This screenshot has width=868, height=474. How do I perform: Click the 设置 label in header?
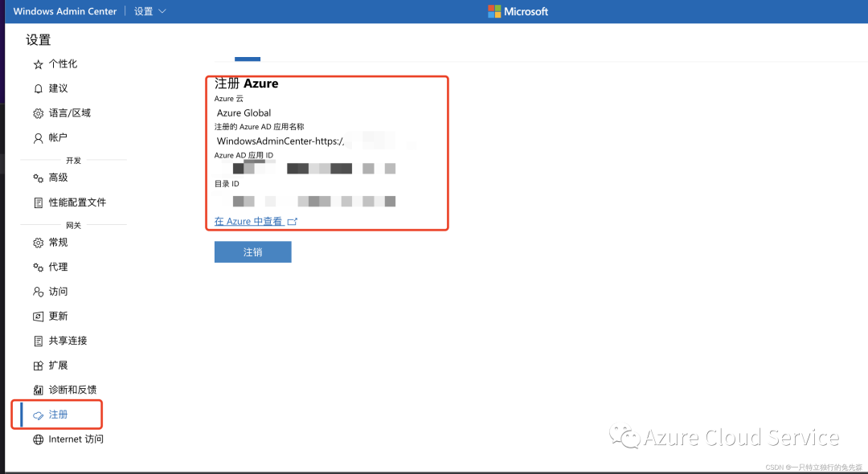point(143,11)
